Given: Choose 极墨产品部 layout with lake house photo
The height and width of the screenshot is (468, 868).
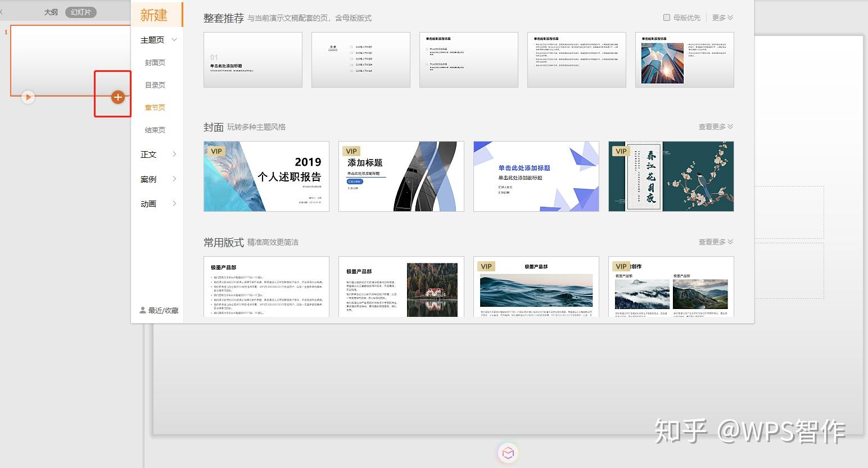Looking at the screenshot, I should 401,287.
